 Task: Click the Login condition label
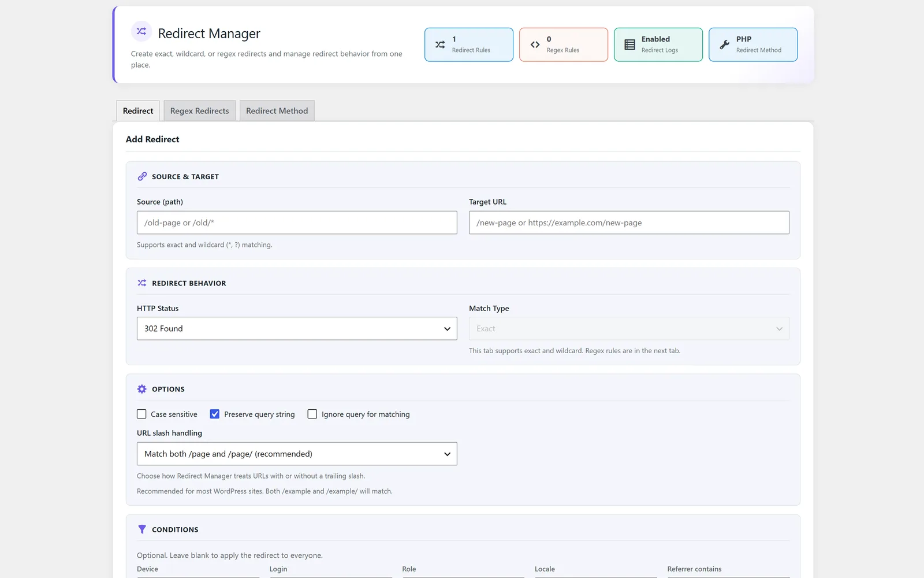(278, 569)
